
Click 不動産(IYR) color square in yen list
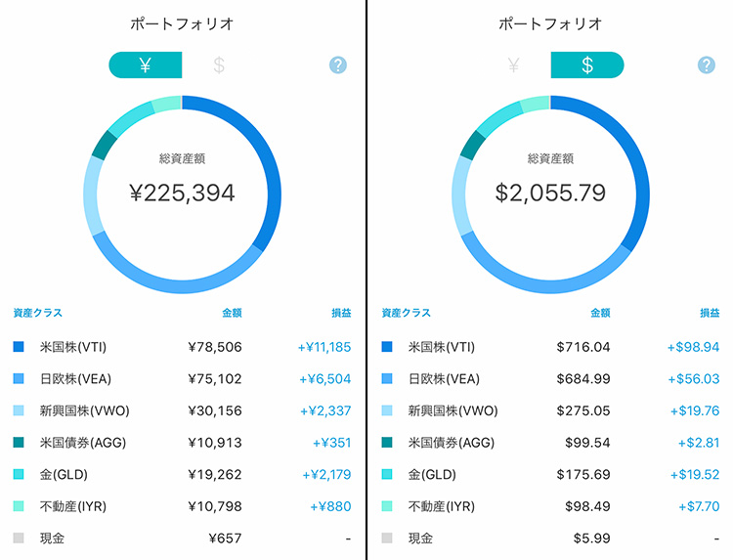[x=19, y=506]
